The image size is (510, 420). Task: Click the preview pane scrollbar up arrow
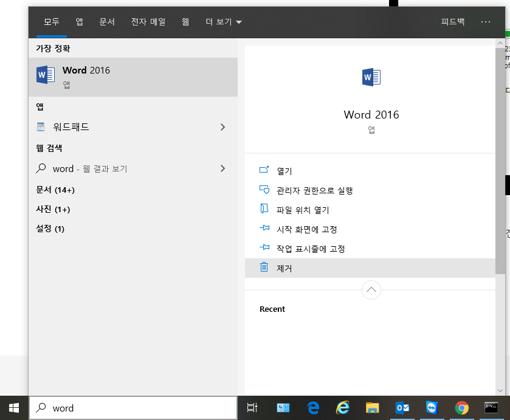(500, 43)
